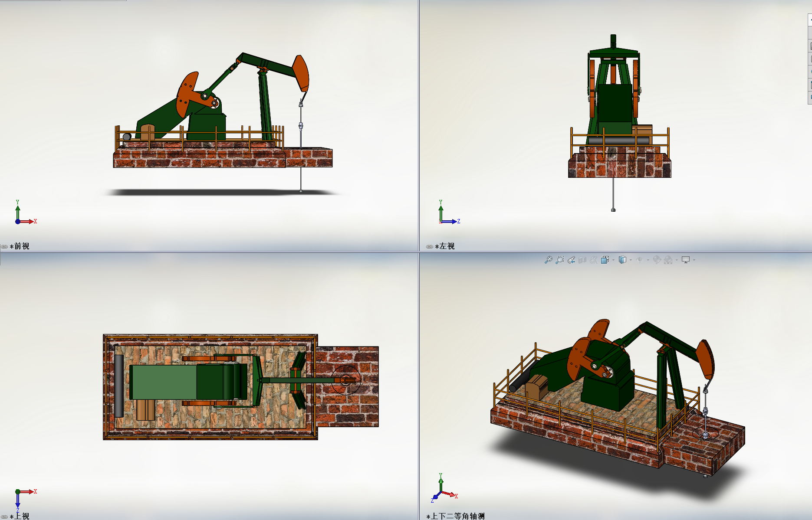Expand the Apply Scene dropdown arrow
Image resolution: width=812 pixels, height=520 pixels.
[x=677, y=260]
